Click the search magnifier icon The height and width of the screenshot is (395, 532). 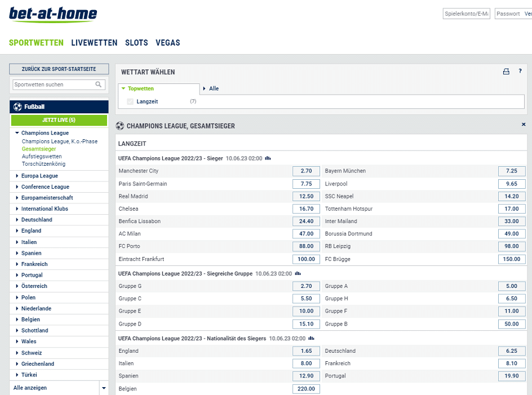pyautogui.click(x=99, y=85)
